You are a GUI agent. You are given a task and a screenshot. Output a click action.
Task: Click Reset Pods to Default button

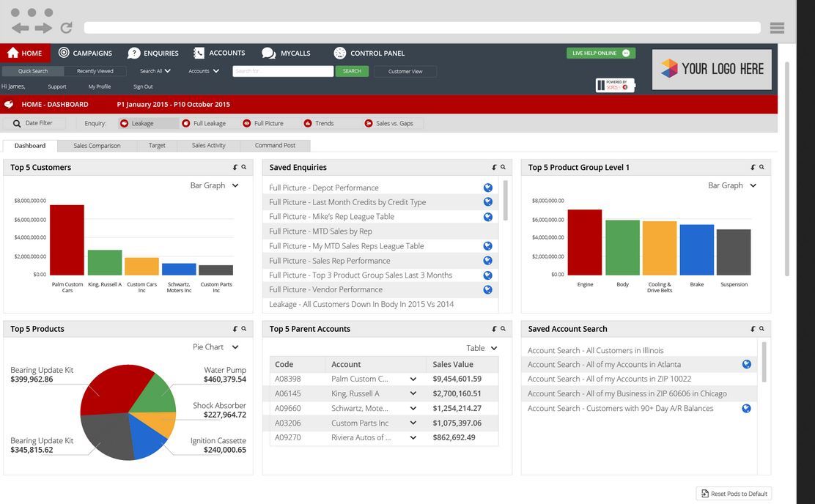click(734, 494)
